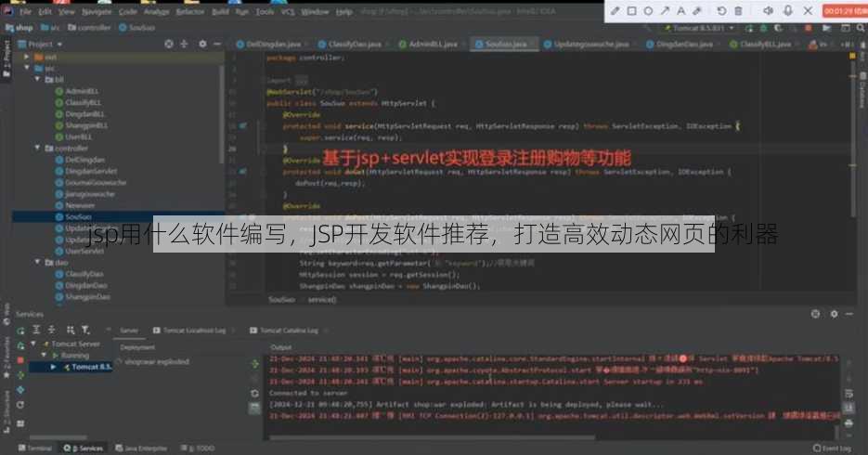Collapse the bll package in project tree
Screen dimensions: 868x455
pos(38,80)
